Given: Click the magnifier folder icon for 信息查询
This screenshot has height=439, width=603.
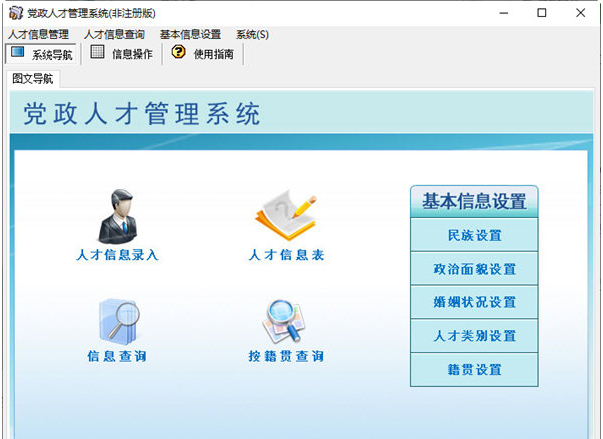Looking at the screenshot, I should point(119,322).
